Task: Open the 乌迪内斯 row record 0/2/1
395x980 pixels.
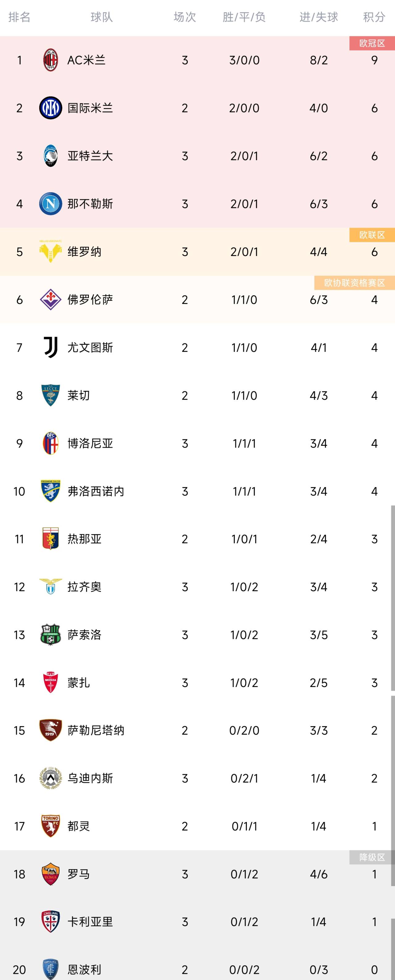Action: click(244, 778)
